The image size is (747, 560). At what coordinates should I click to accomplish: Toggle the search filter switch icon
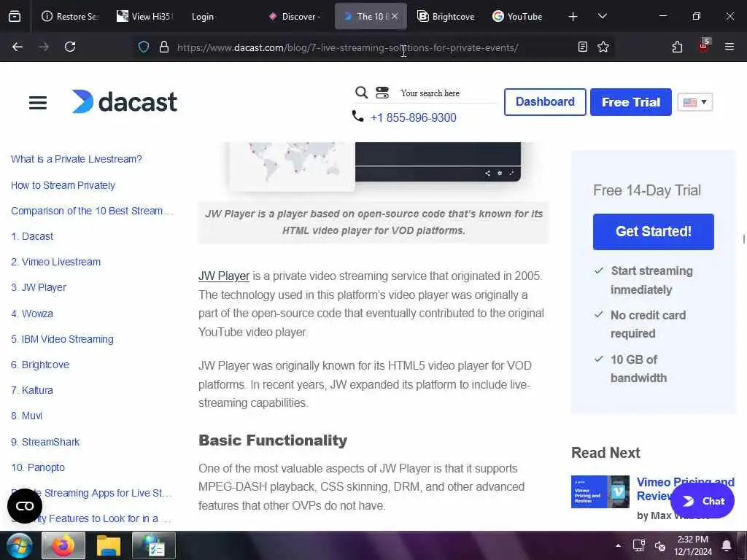coord(382,93)
